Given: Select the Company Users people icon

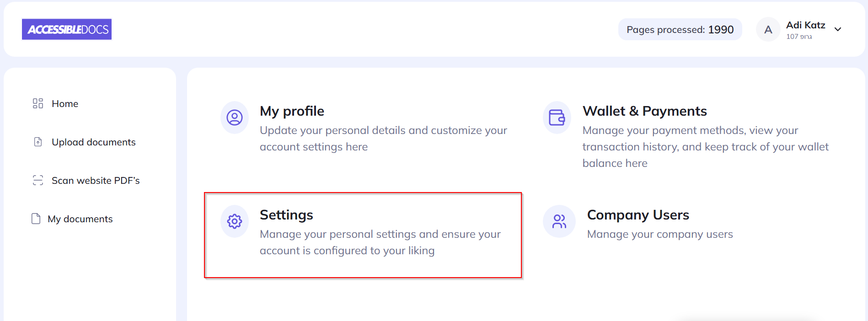Looking at the screenshot, I should click(558, 221).
